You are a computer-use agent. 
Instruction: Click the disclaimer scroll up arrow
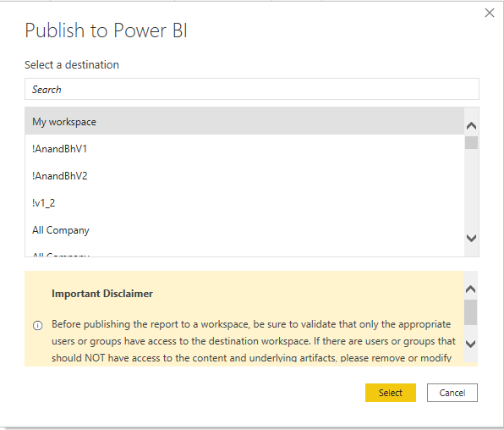tap(470, 289)
